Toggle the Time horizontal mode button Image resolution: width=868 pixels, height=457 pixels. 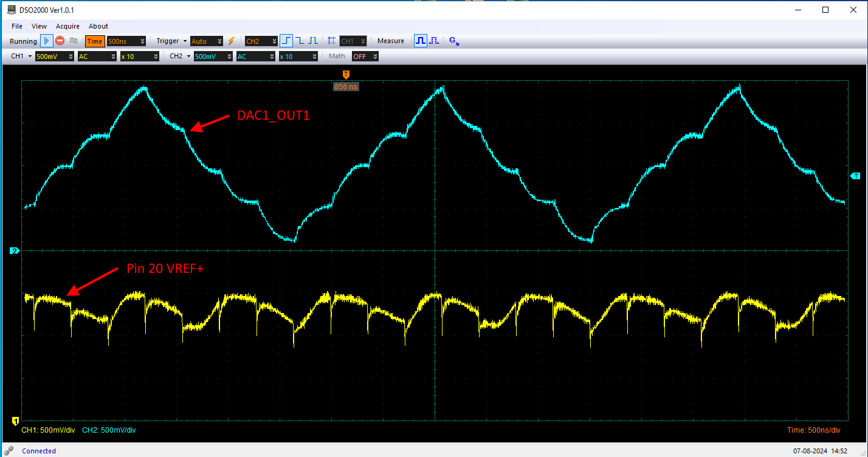95,41
